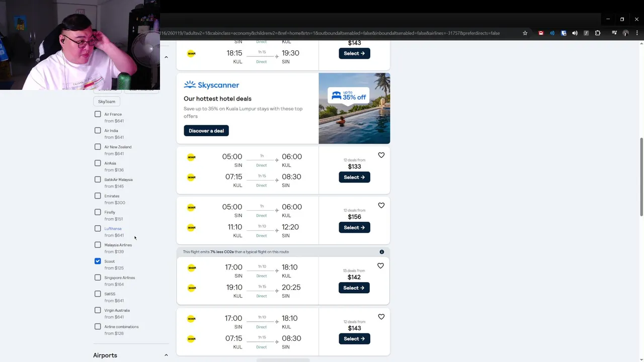Collapse the Airlines filter section chevron
Screen dimensions: 644x362
pyautogui.click(x=166, y=57)
